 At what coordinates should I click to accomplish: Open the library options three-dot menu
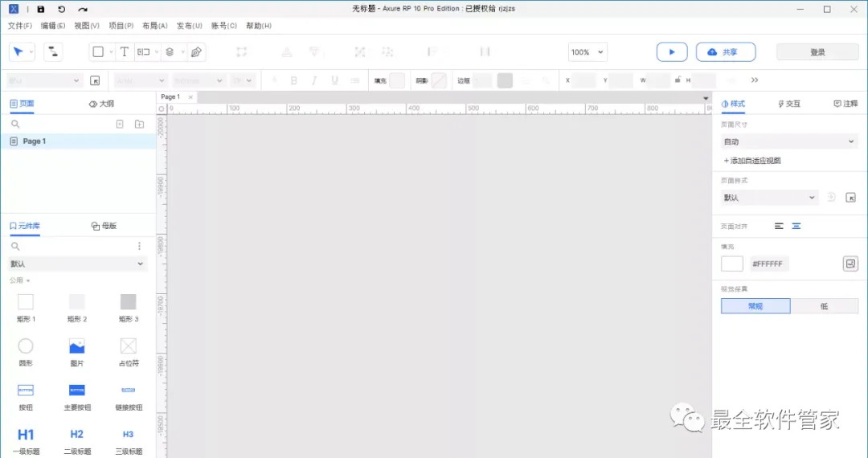coord(139,246)
